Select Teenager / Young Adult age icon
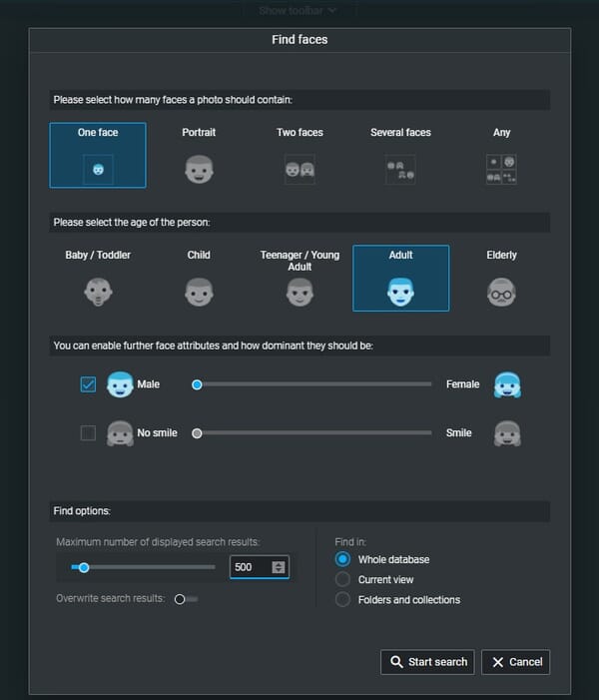599x700 pixels. [299, 292]
